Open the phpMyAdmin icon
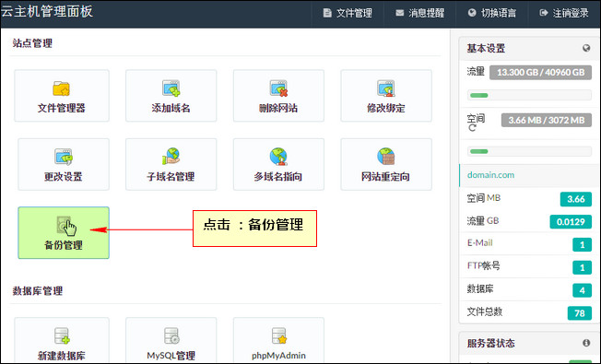 (x=278, y=340)
